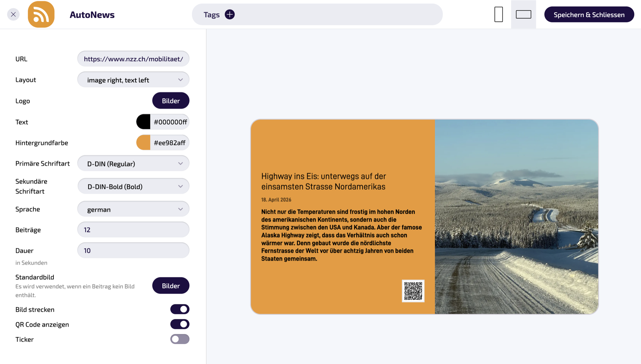Expand the Primäre Schriftart dropdown
The image size is (641, 364).
(x=133, y=163)
